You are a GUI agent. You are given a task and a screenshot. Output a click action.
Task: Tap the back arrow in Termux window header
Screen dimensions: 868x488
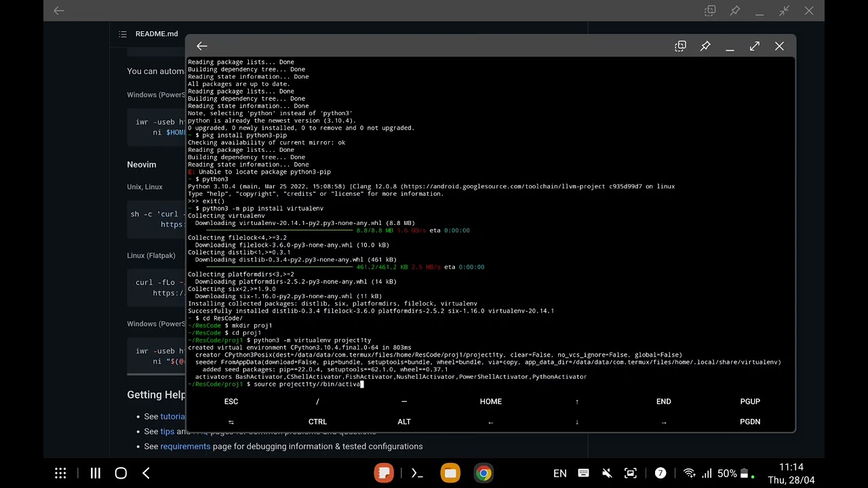point(201,46)
